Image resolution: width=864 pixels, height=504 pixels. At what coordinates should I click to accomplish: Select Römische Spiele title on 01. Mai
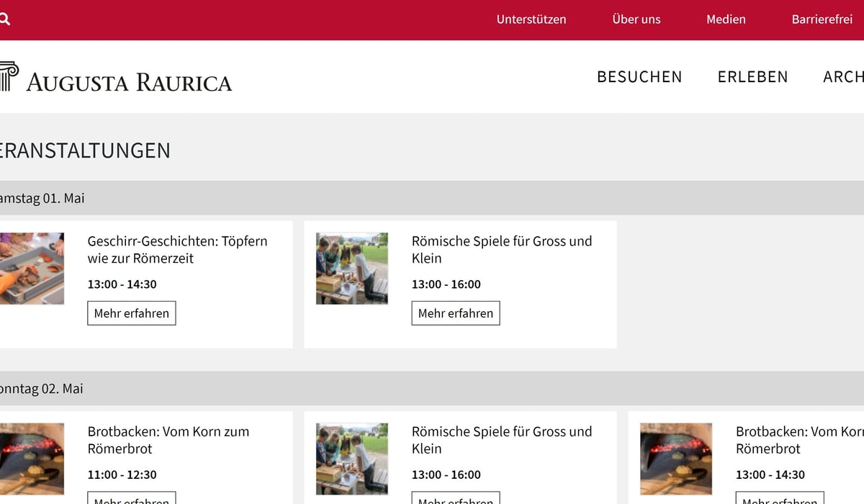point(502,250)
